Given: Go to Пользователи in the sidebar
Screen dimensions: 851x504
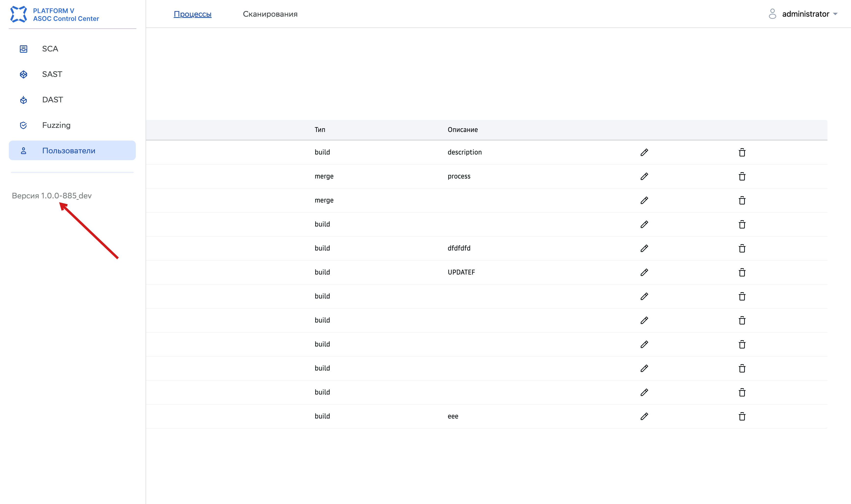Looking at the screenshot, I should (72, 150).
